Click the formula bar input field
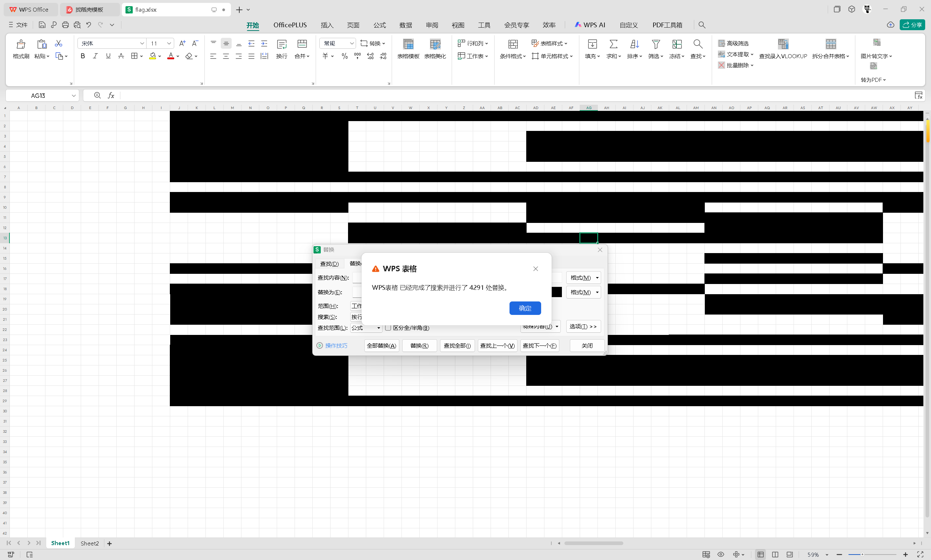 [491, 96]
